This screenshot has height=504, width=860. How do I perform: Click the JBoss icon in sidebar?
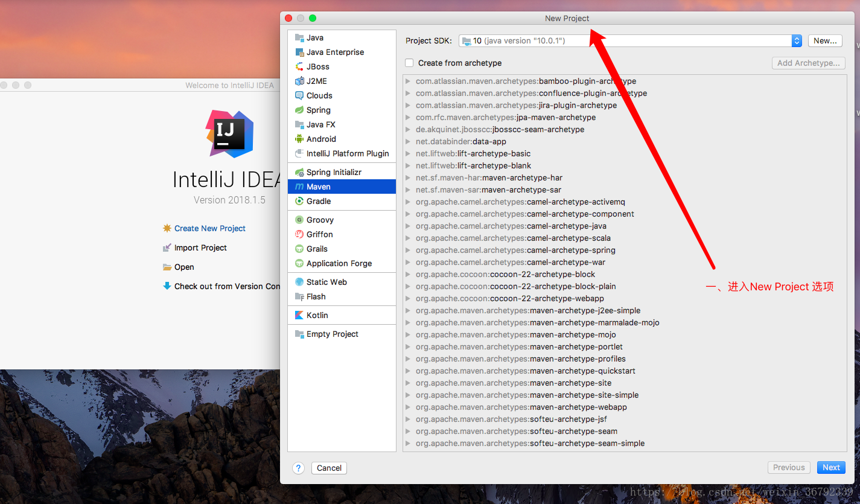click(x=299, y=66)
